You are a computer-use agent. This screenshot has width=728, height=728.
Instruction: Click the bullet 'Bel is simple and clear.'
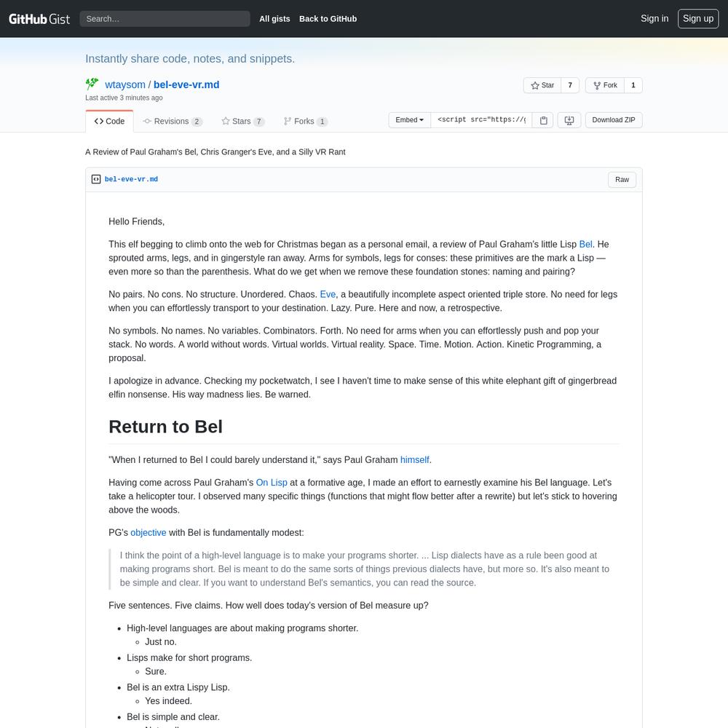(173, 717)
